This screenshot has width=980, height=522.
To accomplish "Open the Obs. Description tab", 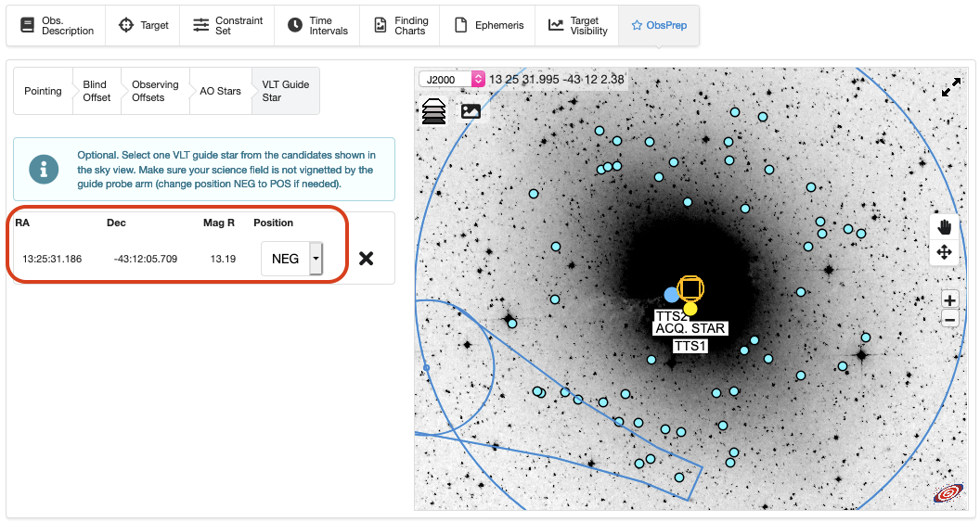I will point(57,26).
